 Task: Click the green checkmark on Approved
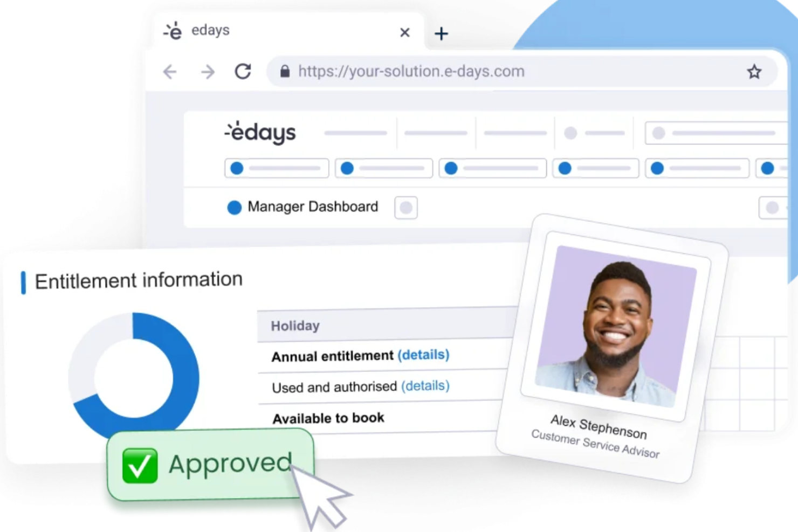tap(140, 466)
